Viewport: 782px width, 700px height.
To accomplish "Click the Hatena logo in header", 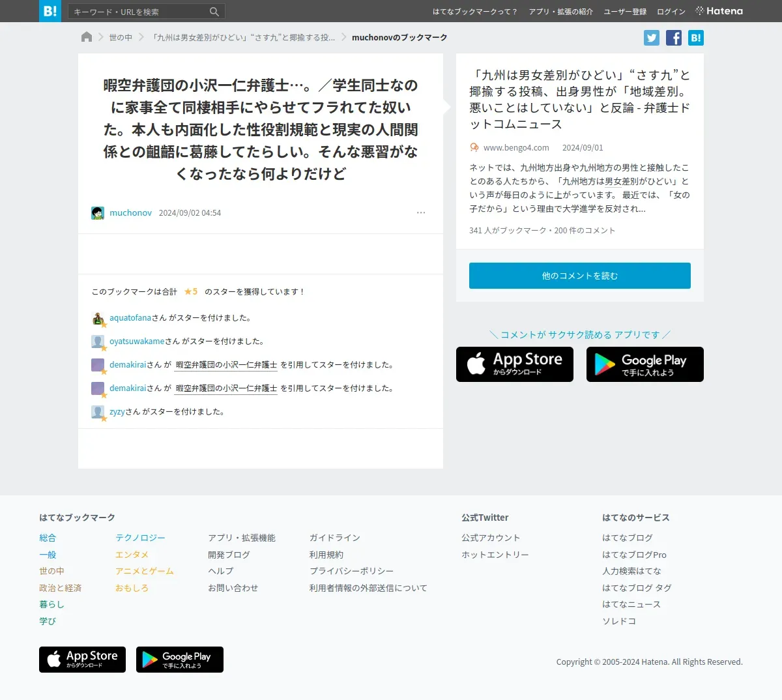I will click(x=719, y=11).
